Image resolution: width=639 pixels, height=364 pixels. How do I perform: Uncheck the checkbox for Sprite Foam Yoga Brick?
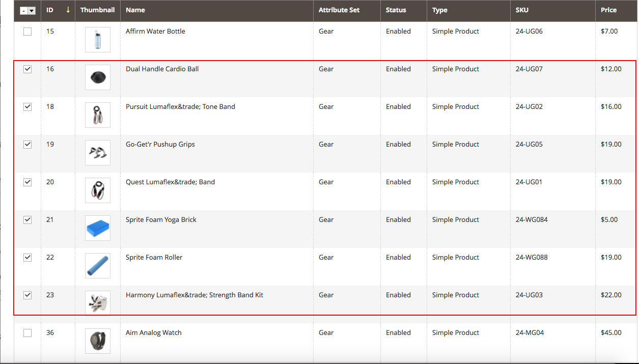[27, 219]
